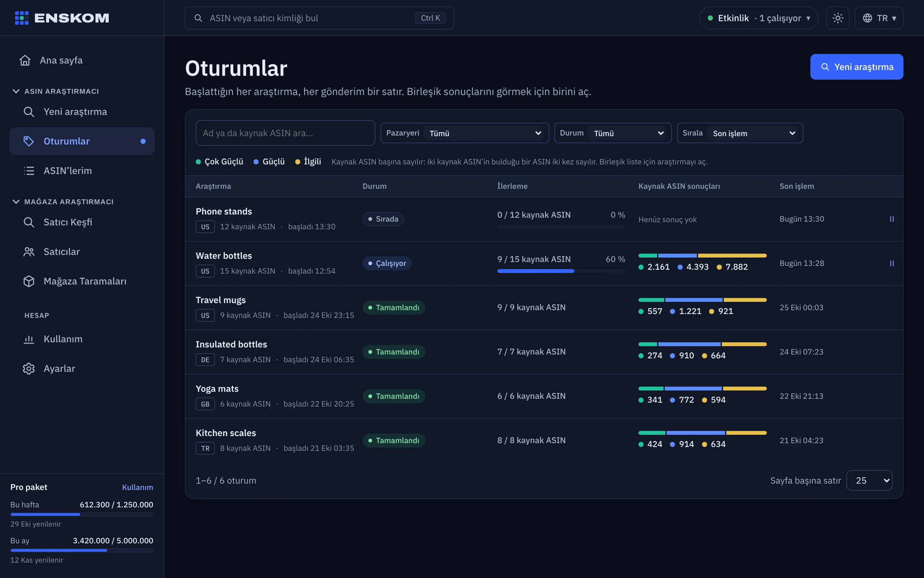Click the blue Yeni araştırma button
Image resolution: width=924 pixels, height=578 pixels.
[x=857, y=67]
